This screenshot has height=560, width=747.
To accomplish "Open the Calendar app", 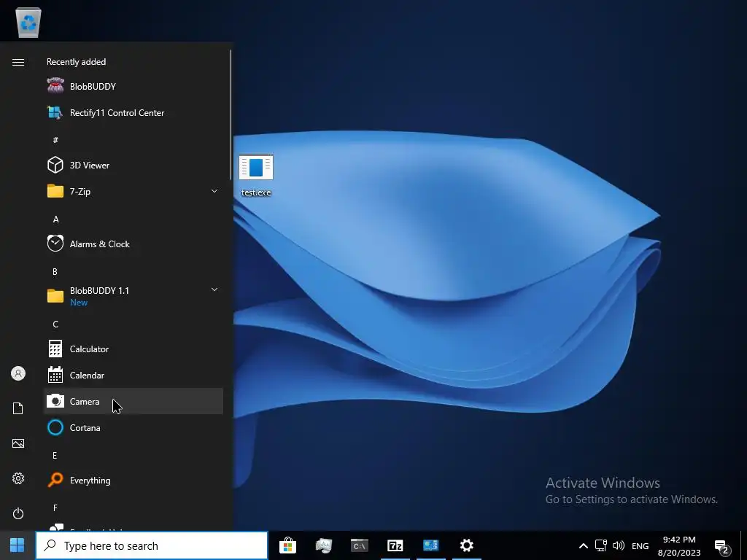I will (133, 376).
